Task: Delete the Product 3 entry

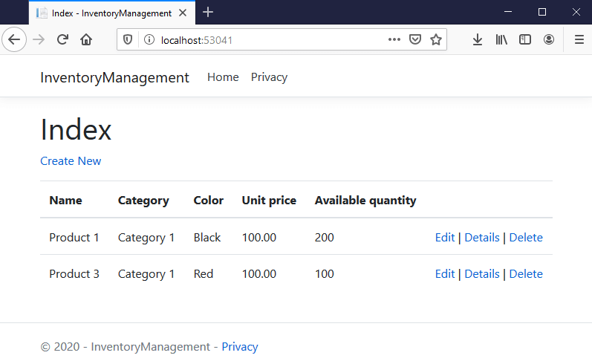Action: (526, 274)
